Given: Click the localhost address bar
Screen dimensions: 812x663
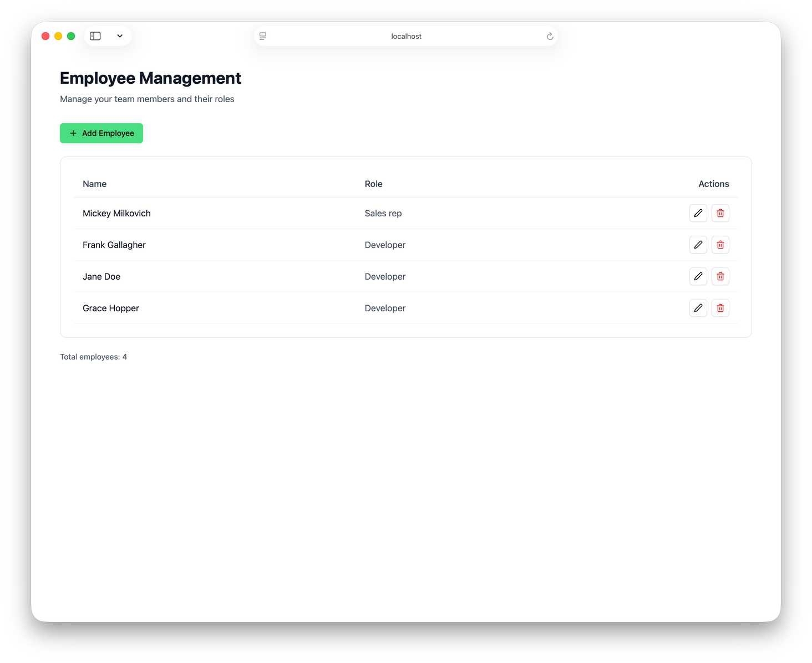Looking at the screenshot, I should coord(406,37).
